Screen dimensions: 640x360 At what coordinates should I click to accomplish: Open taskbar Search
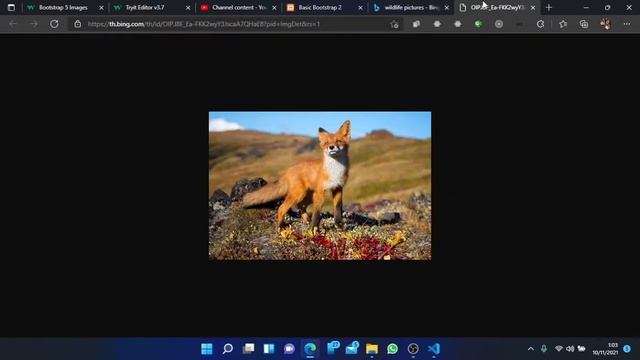[x=228, y=349]
